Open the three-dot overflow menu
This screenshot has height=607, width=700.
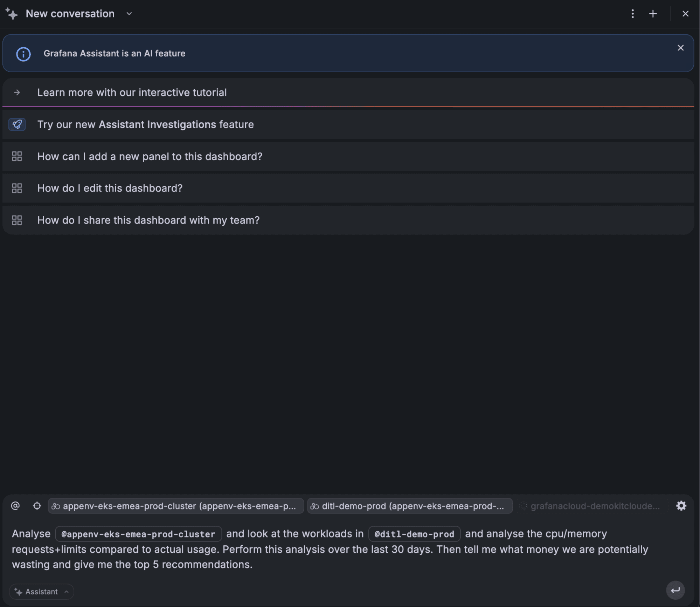pos(632,14)
